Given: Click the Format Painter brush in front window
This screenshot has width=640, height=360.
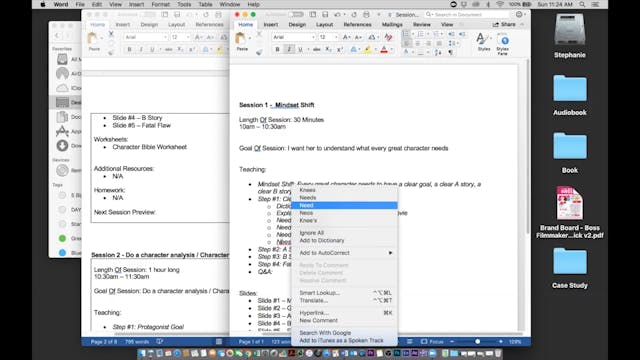Looking at the screenshot, I should tap(259, 52).
